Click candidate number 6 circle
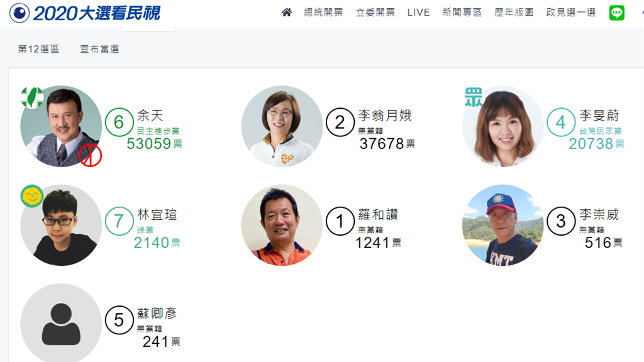 (x=119, y=122)
